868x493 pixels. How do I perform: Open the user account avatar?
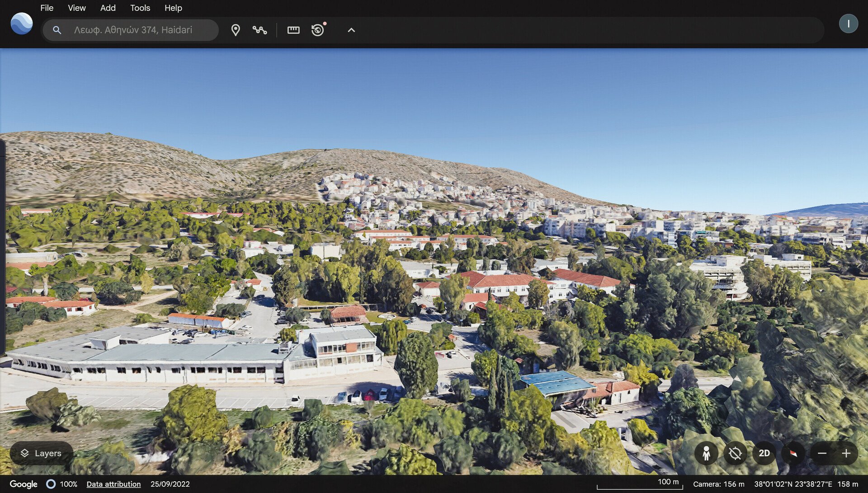pos(849,23)
